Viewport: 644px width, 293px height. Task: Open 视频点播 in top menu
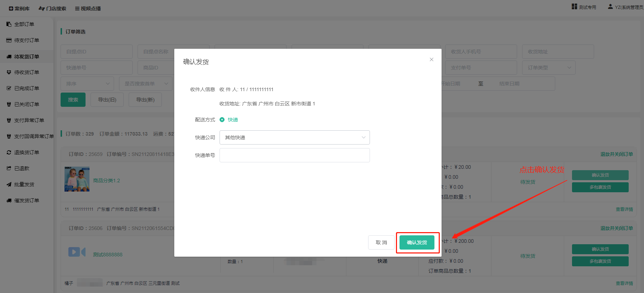pos(88,9)
